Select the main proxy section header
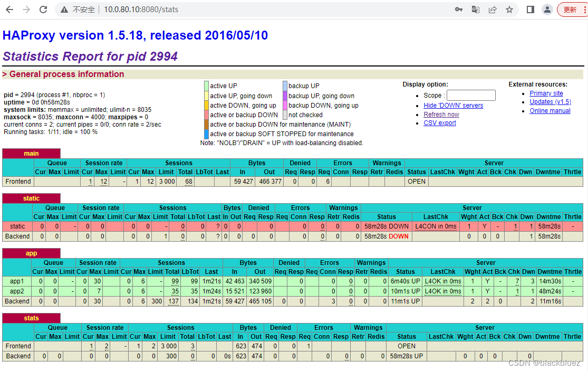 point(31,154)
